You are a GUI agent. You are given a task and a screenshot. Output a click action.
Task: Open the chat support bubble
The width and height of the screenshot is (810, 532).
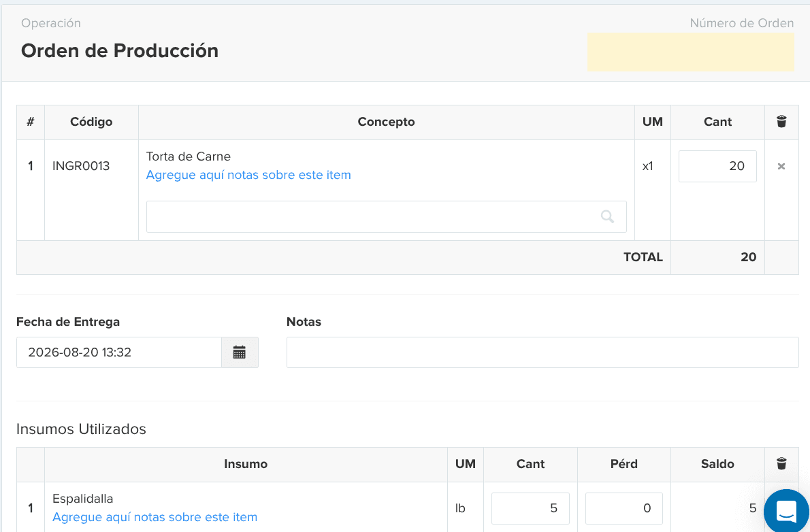pyautogui.click(x=786, y=512)
